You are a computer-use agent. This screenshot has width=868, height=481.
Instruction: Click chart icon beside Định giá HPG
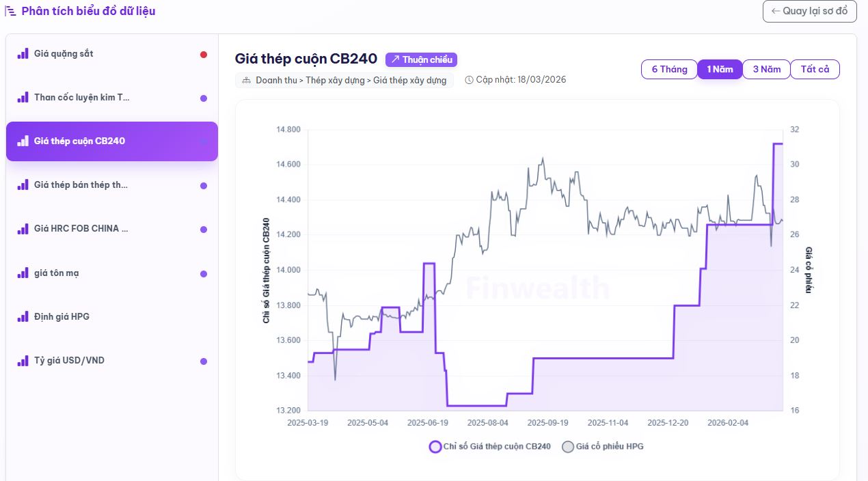pyautogui.click(x=23, y=317)
